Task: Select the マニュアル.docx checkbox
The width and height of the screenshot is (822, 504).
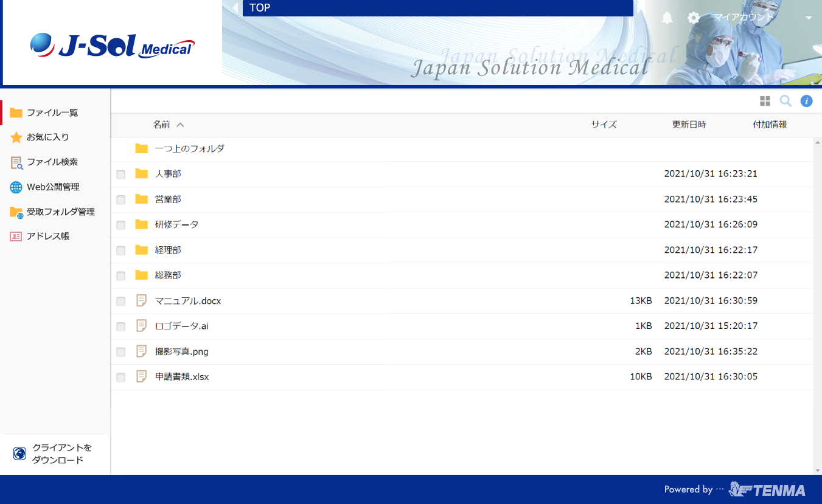Action: 121,302
